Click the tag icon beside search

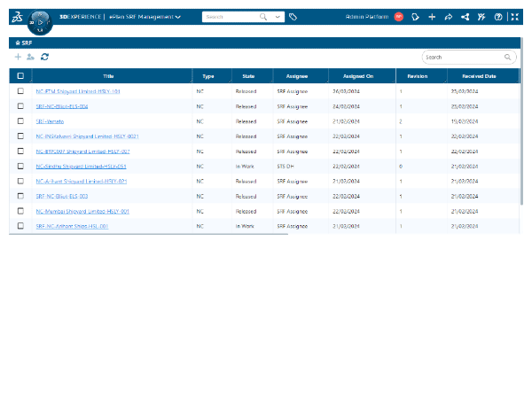tap(293, 17)
